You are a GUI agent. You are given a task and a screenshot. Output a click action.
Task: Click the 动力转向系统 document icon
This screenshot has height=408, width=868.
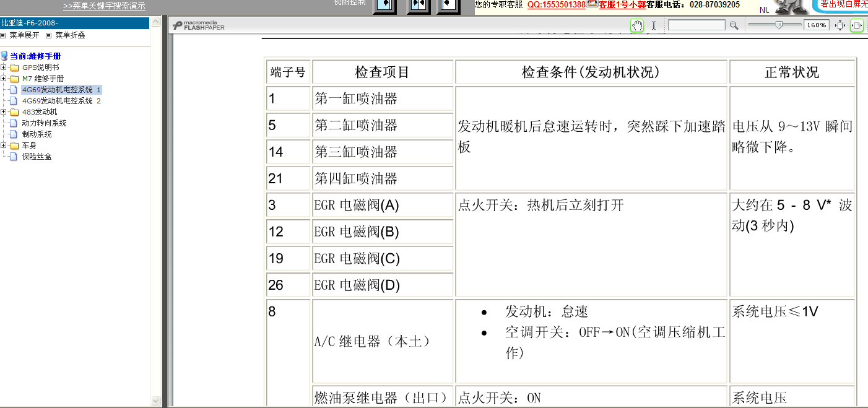pos(14,123)
